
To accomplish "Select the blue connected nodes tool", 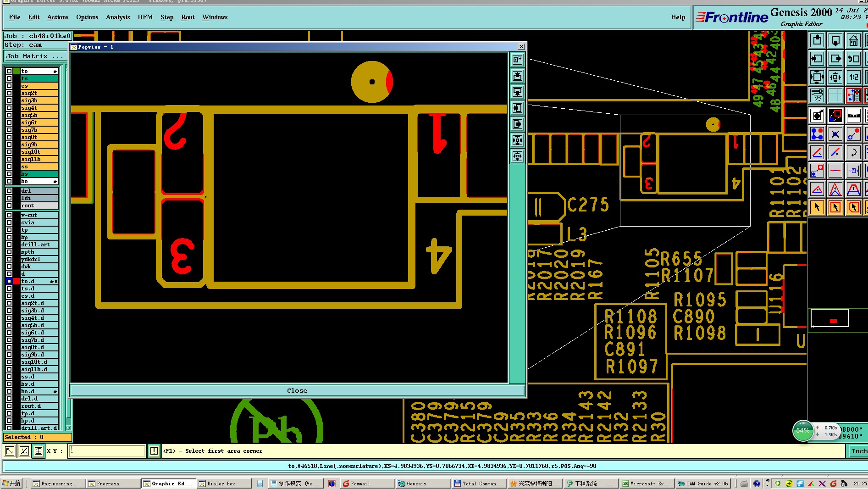I will coord(817,134).
